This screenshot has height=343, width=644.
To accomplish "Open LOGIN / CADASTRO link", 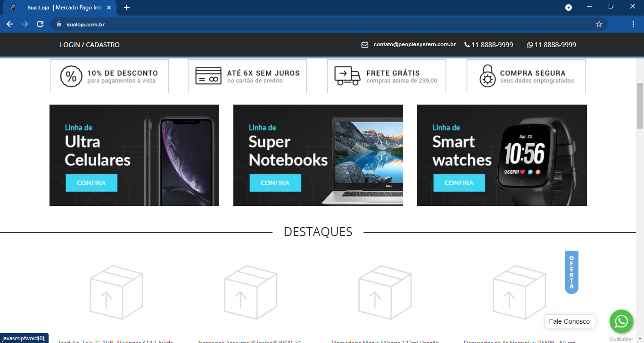I will pyautogui.click(x=90, y=45).
